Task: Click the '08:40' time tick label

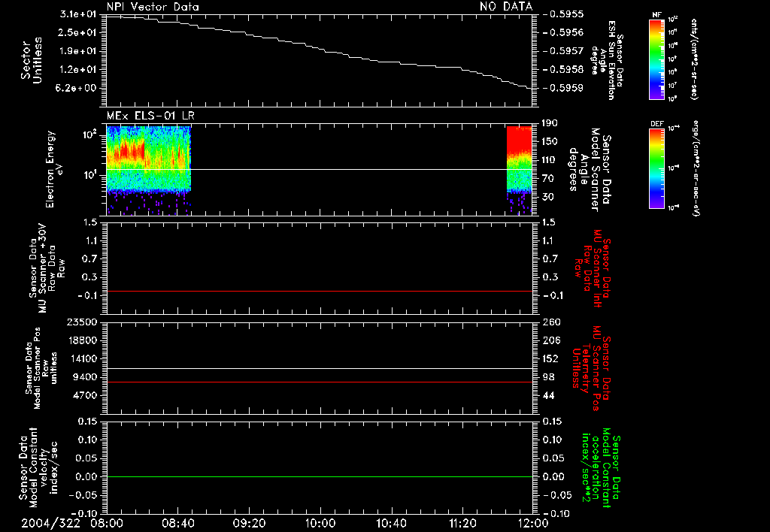Action: tap(177, 523)
